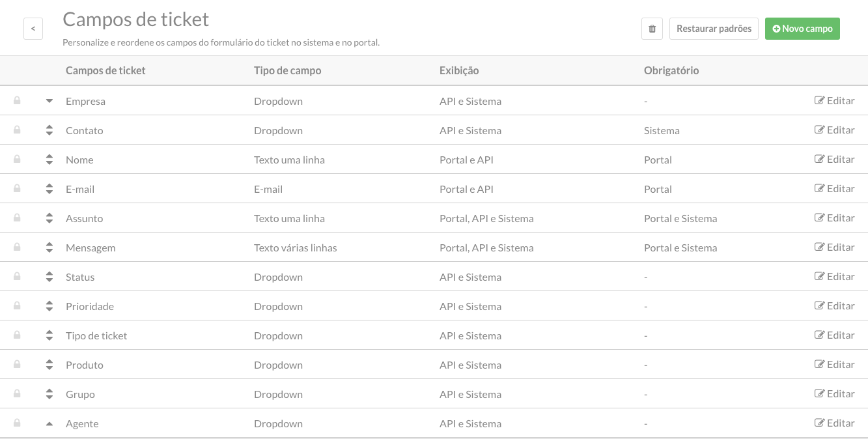868x439 pixels.
Task: Create a new field with Novo campo
Action: point(802,29)
